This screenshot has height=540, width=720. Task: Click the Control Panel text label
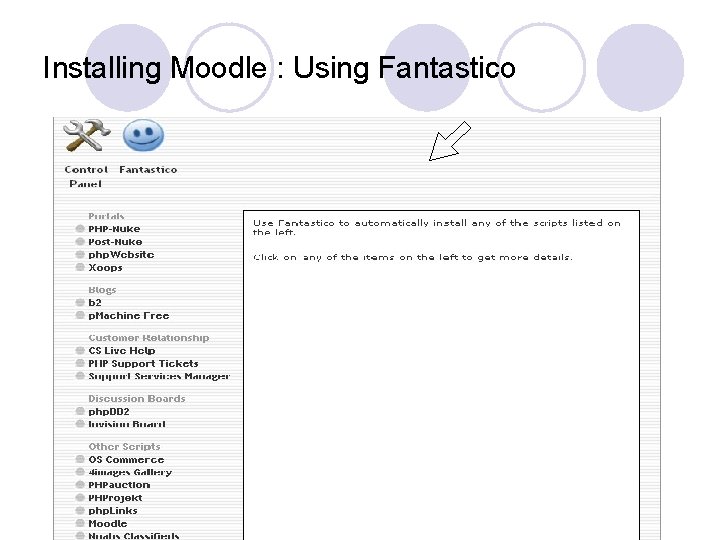86,176
